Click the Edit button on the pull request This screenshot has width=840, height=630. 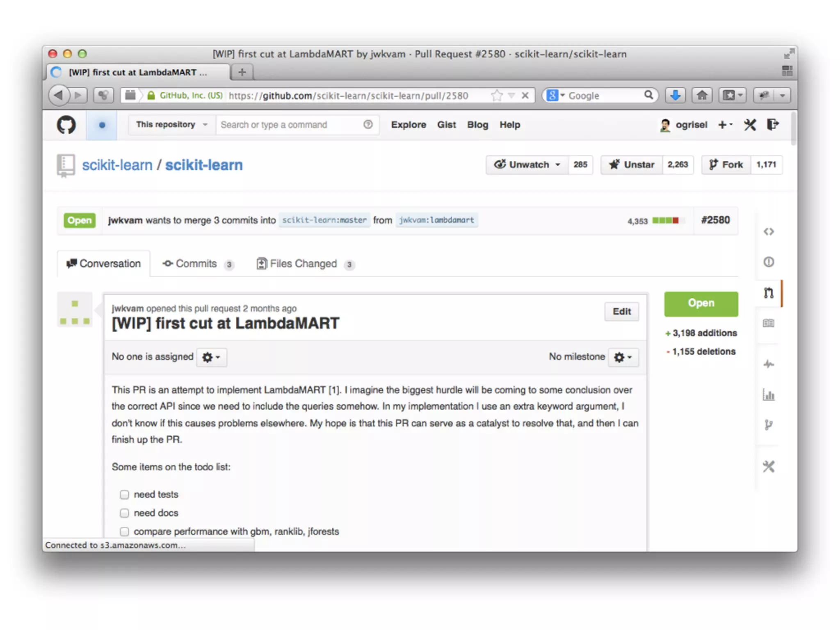[621, 312]
